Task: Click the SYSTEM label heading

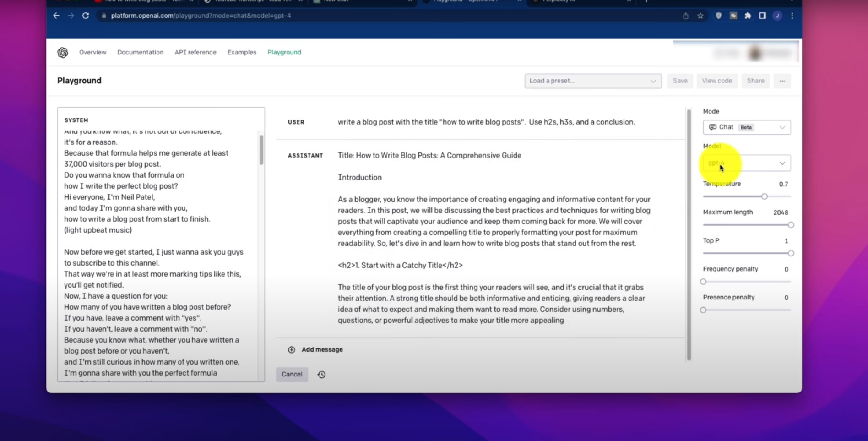Action: (x=76, y=120)
